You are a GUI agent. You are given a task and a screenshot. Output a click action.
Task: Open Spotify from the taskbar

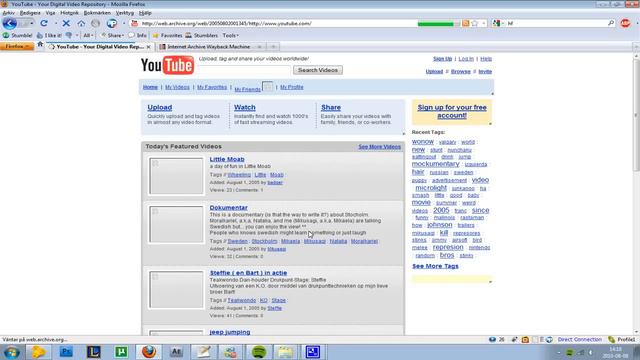click(x=258, y=352)
